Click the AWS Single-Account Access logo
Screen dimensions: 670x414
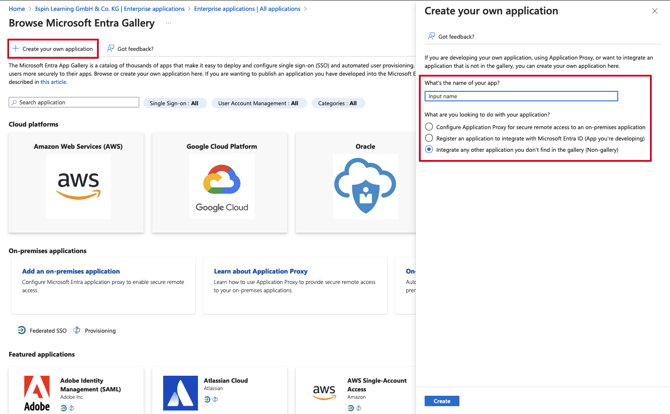point(323,391)
